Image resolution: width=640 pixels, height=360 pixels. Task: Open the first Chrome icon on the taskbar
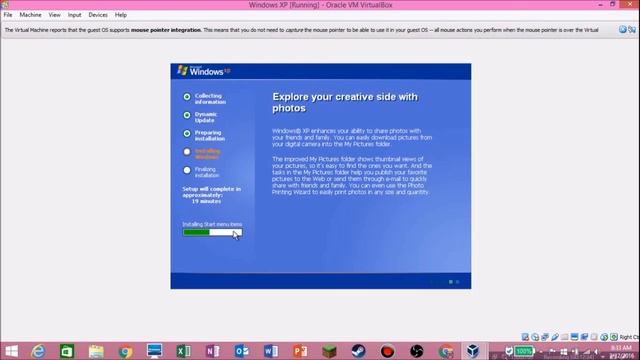125,351
